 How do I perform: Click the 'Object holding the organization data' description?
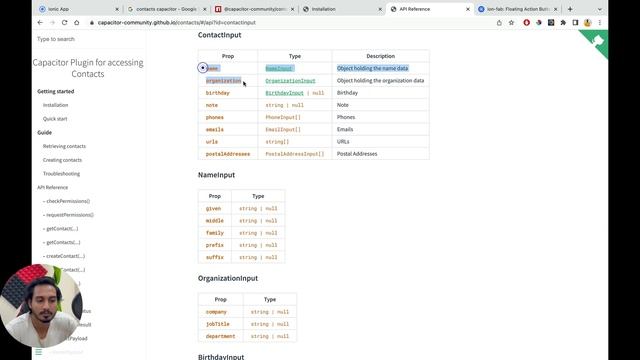pyautogui.click(x=380, y=80)
